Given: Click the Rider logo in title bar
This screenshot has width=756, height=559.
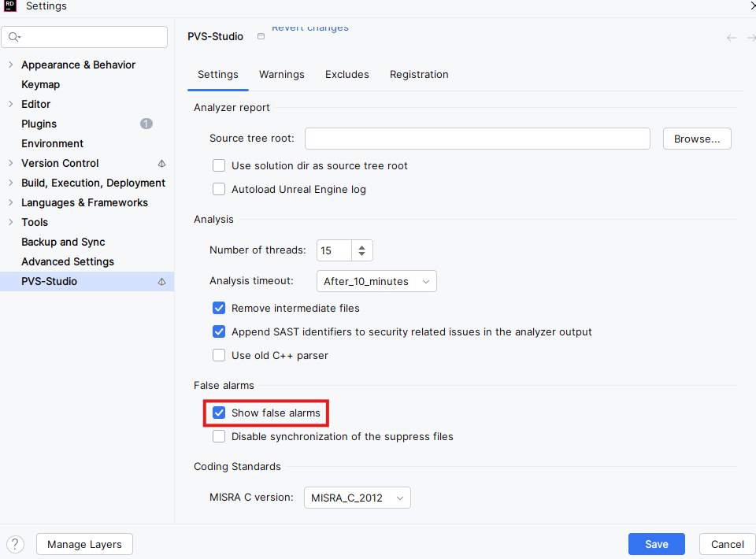Looking at the screenshot, I should (x=11, y=6).
